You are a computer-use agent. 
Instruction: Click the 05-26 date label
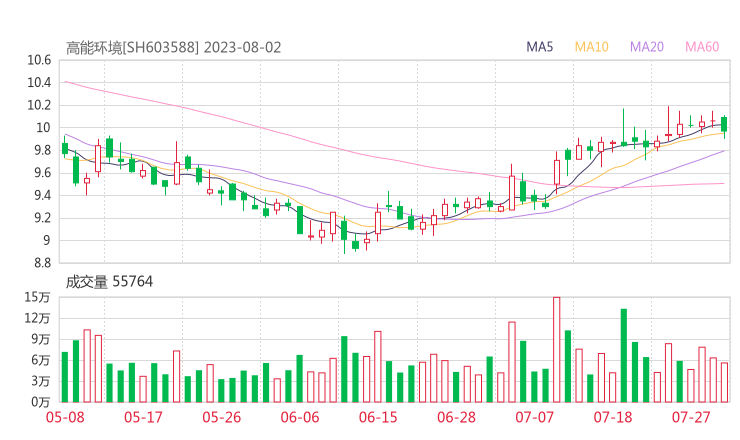pyautogui.click(x=221, y=417)
